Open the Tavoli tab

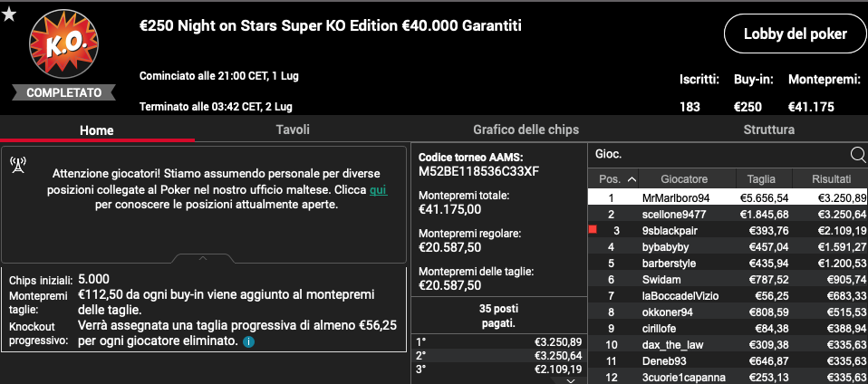point(293,130)
